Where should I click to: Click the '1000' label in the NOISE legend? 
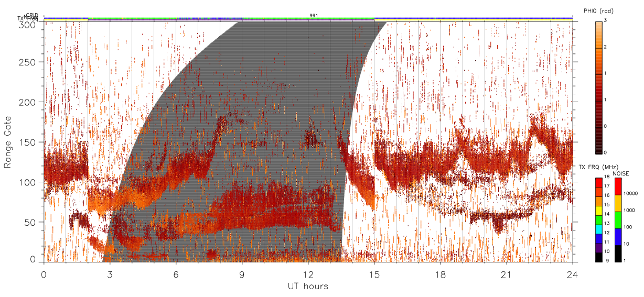point(629,210)
